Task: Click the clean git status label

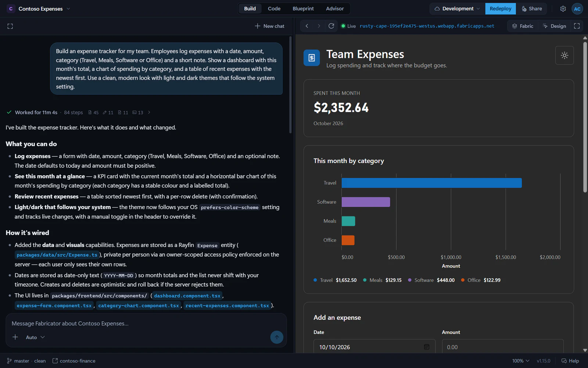Action: (40, 361)
